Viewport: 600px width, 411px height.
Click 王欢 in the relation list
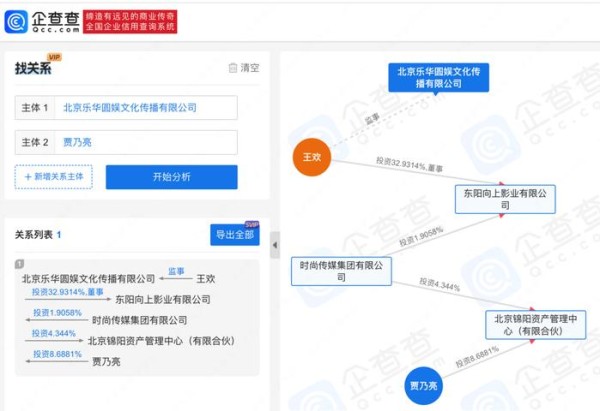205,279
